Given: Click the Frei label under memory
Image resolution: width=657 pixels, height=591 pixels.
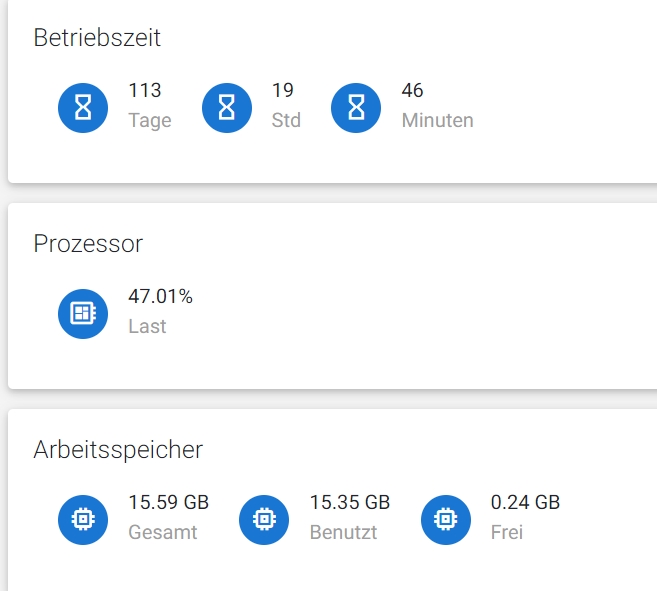Looking at the screenshot, I should pos(507,533).
